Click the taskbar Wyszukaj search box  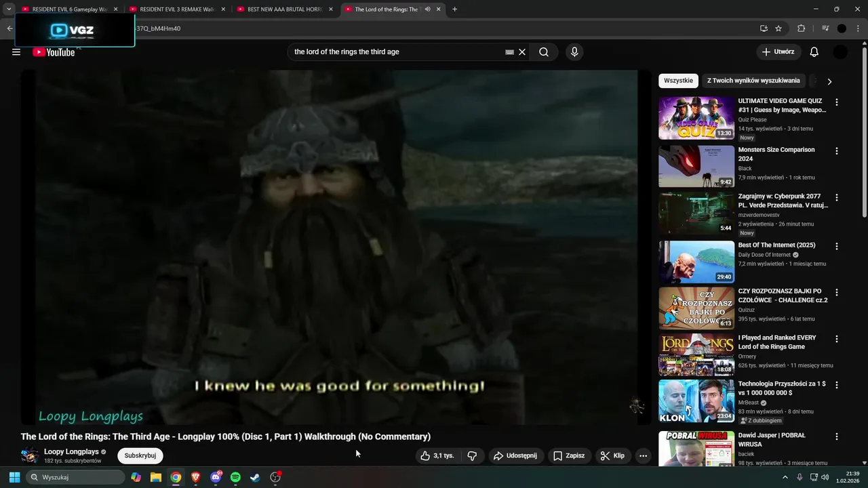[x=76, y=477]
